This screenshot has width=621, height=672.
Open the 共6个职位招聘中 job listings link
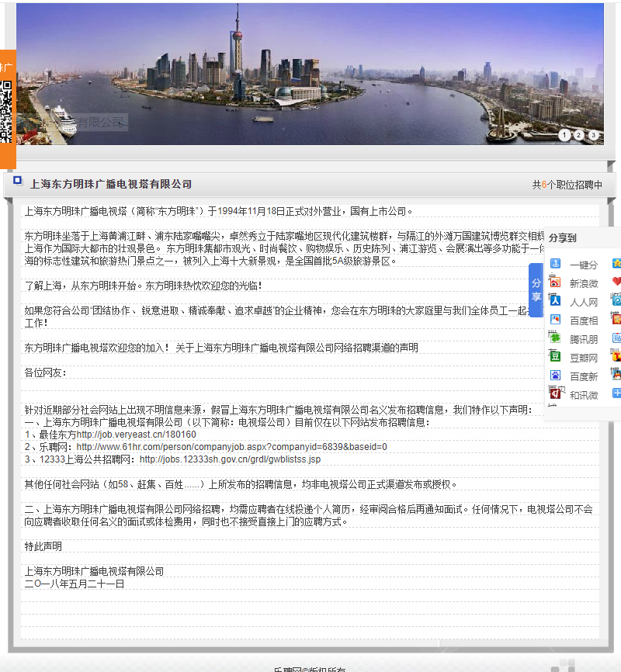(565, 185)
